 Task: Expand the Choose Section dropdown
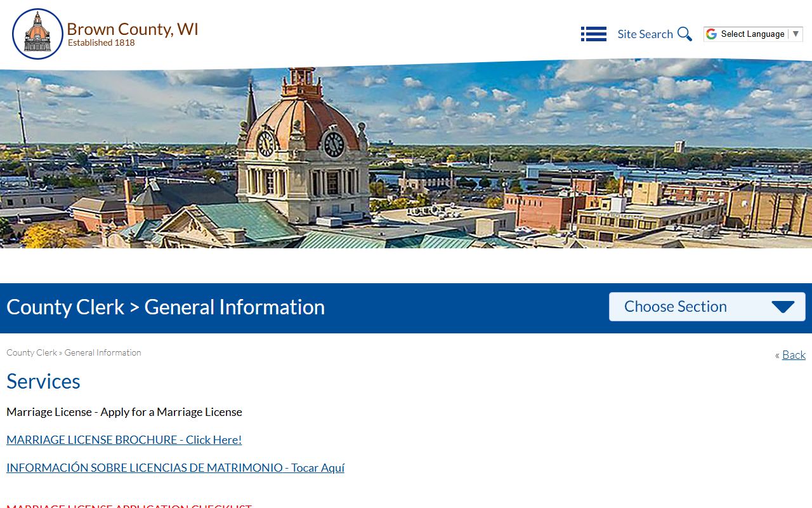pos(707,307)
